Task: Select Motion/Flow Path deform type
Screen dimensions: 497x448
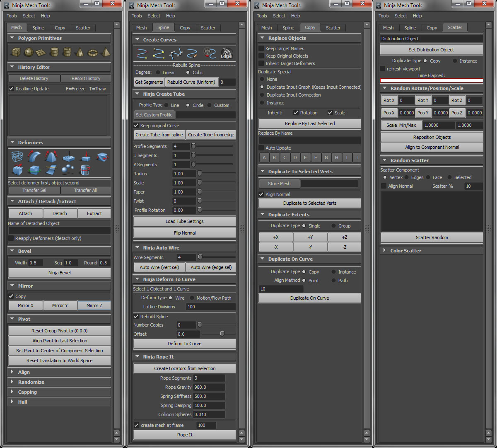Action: [192, 298]
